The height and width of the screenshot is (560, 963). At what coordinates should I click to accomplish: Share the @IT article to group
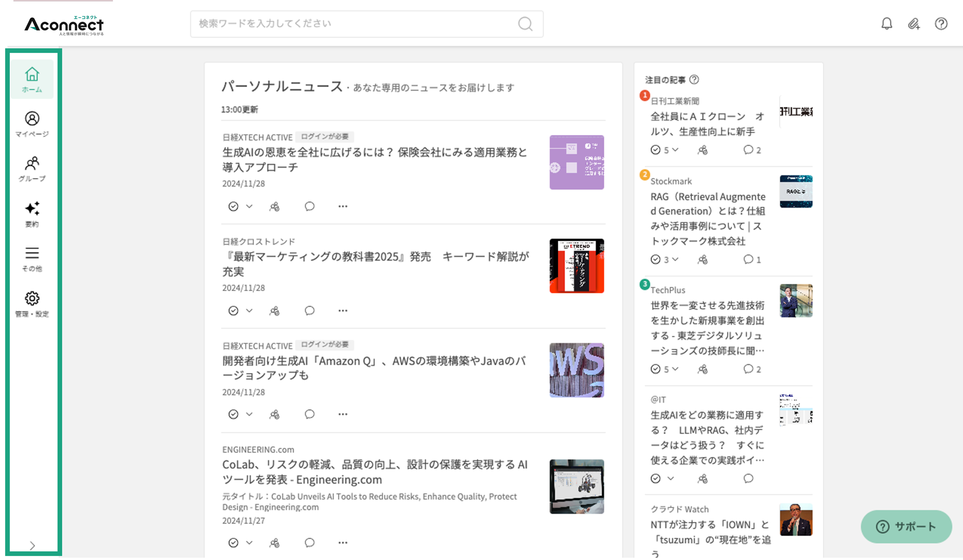click(x=702, y=479)
